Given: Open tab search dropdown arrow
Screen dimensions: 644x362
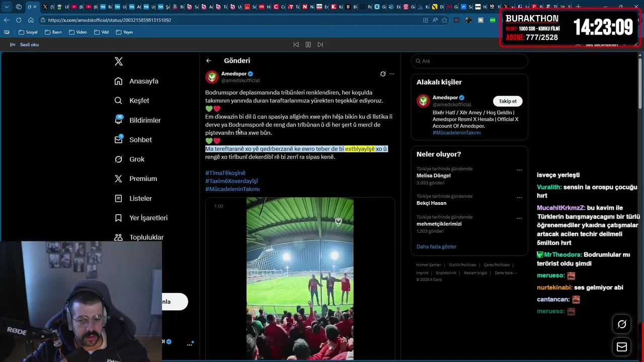Looking at the screenshot, I should (7, 7).
